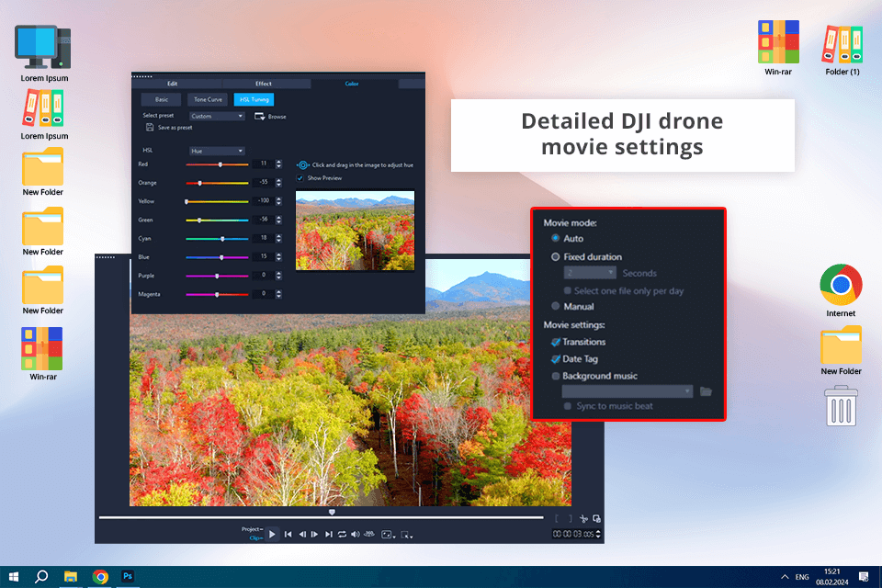
Task: Adjust the Cyan hue slider
Action: (217, 239)
